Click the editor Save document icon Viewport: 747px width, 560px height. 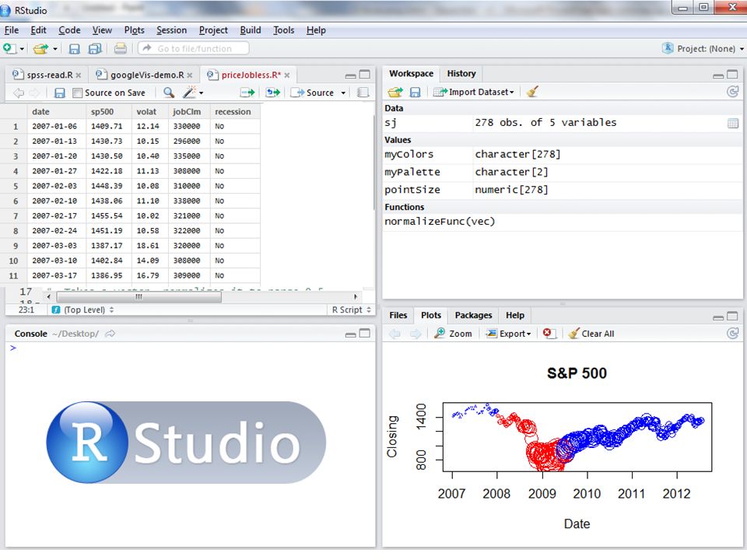coord(60,93)
